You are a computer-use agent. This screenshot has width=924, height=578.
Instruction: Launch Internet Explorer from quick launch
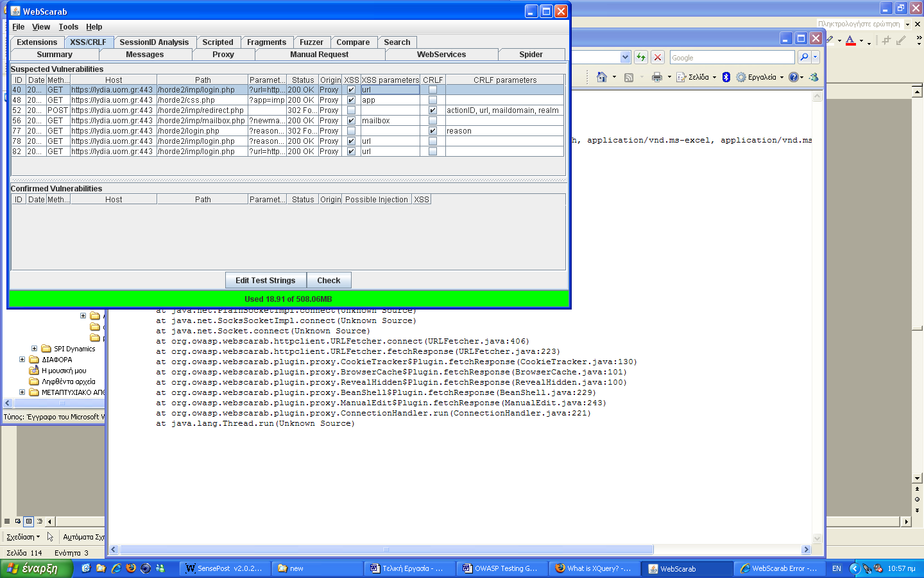(116, 568)
